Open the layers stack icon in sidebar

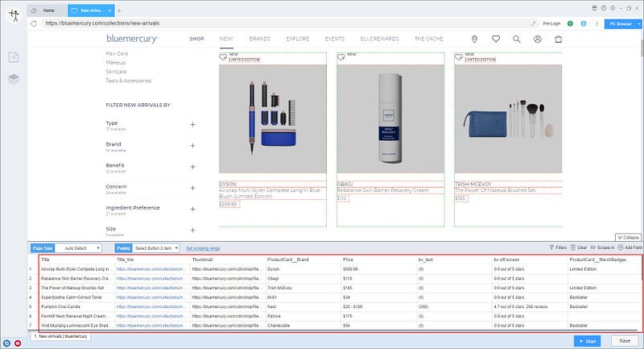14,79
